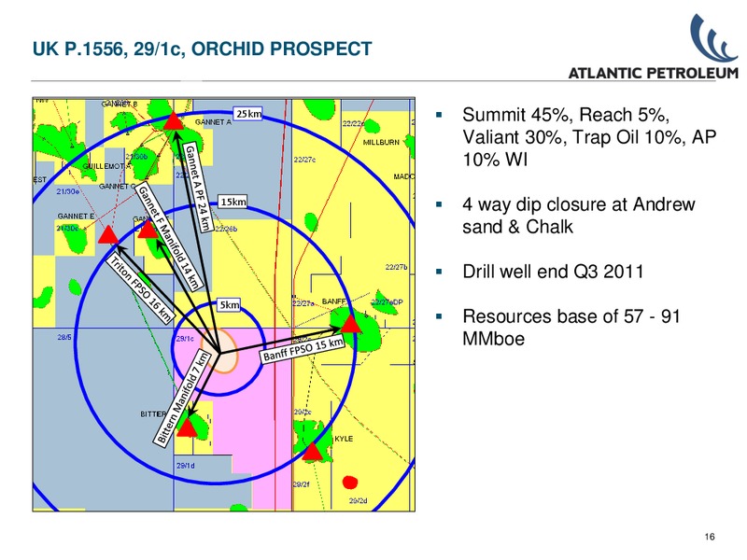The height and width of the screenshot is (560, 747).
Task: Select the '4 way dip closure' bullet text
Action: point(579,216)
